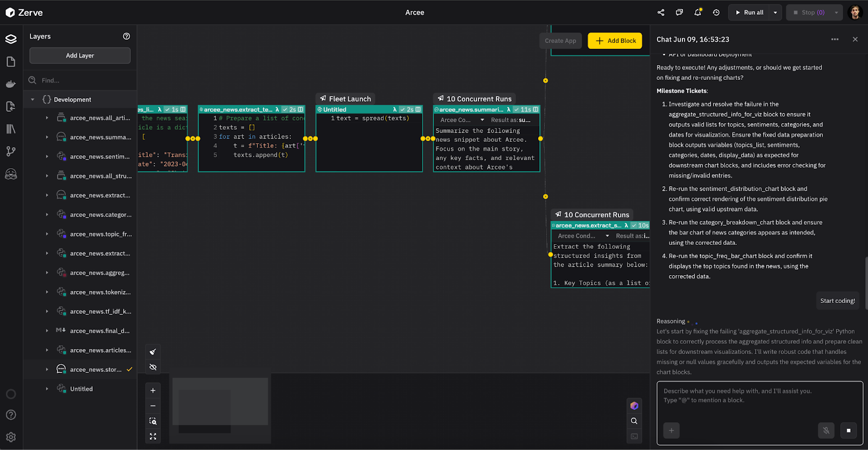Screen dimensions: 868x450
Task: Toggle the hidden-eye visibility canvas control
Action: pyautogui.click(x=153, y=367)
